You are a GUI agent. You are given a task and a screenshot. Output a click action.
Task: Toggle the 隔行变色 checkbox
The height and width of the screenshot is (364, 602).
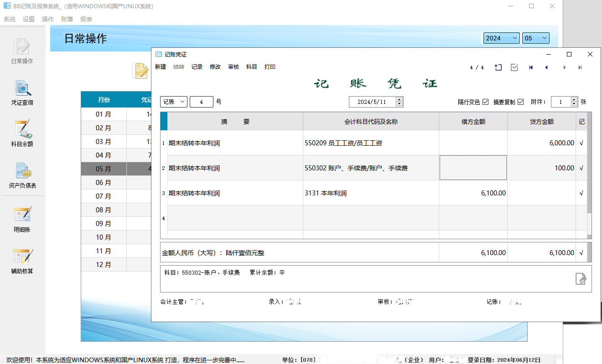point(485,102)
